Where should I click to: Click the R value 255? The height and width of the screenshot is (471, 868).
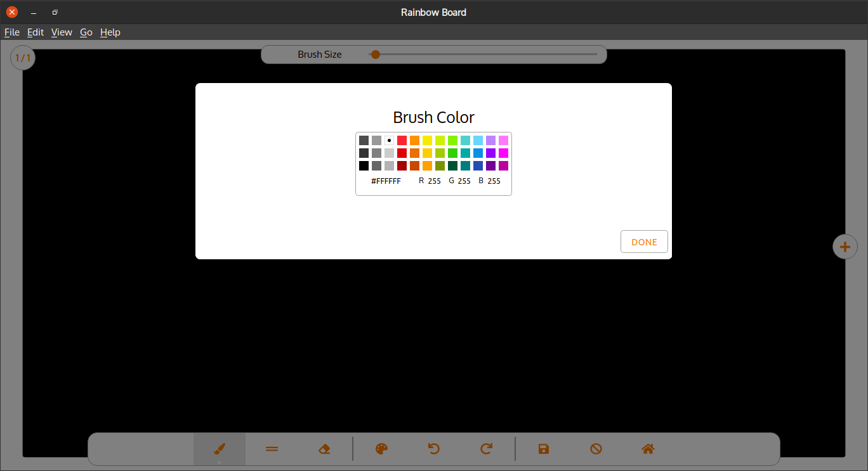pos(434,181)
